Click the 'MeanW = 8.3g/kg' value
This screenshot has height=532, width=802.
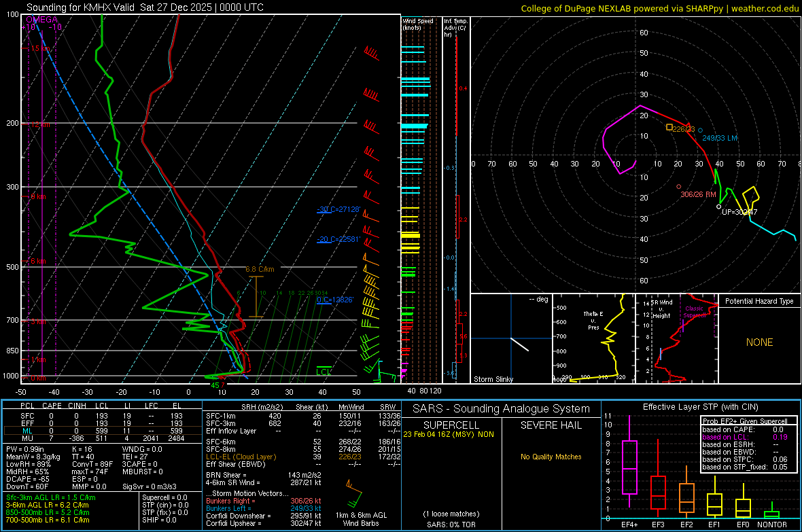pos(33,457)
